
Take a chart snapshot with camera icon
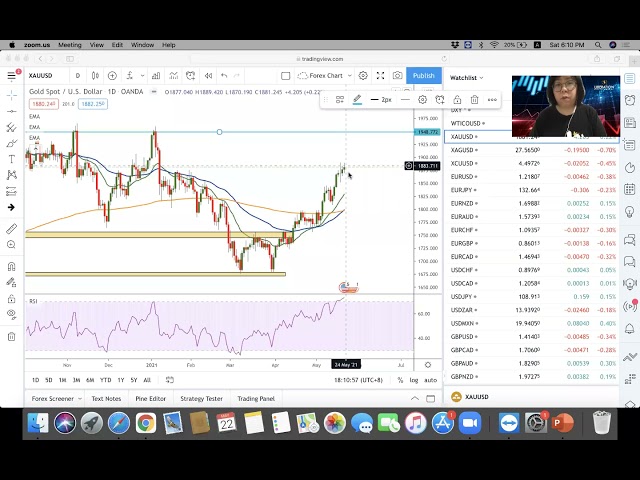point(397,76)
